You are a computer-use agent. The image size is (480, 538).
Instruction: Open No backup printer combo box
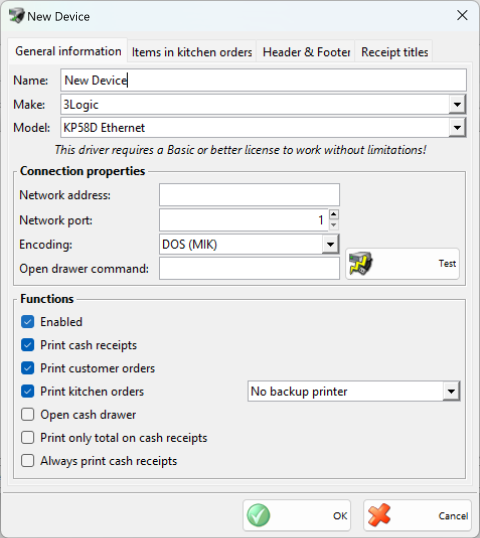[x=354, y=391]
